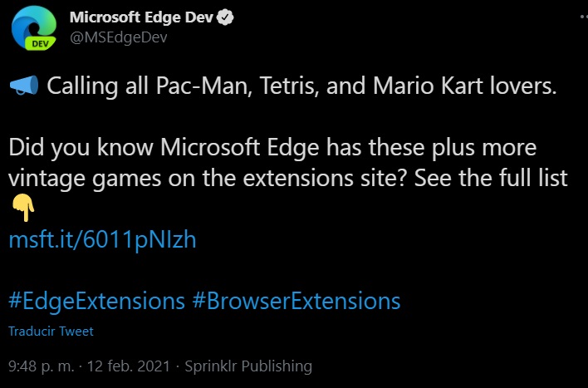The height and width of the screenshot is (388, 588).
Task: Open the tweet's more options dots
Action: click(x=584, y=17)
